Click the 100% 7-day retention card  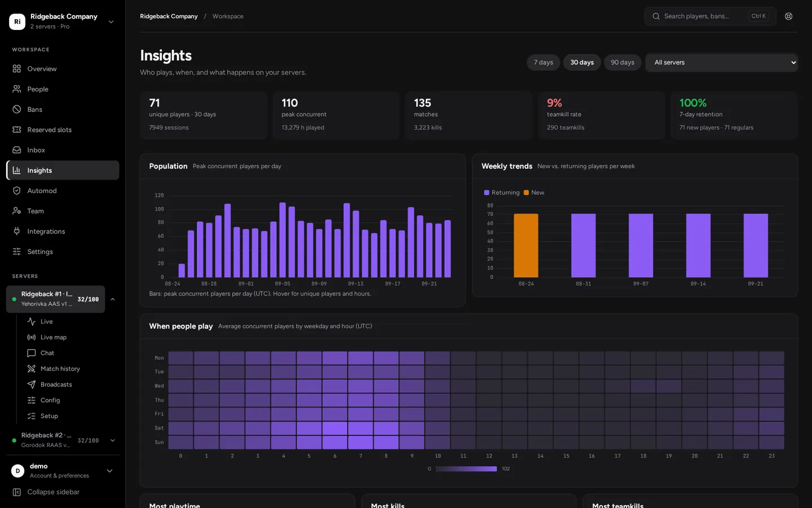(734, 116)
